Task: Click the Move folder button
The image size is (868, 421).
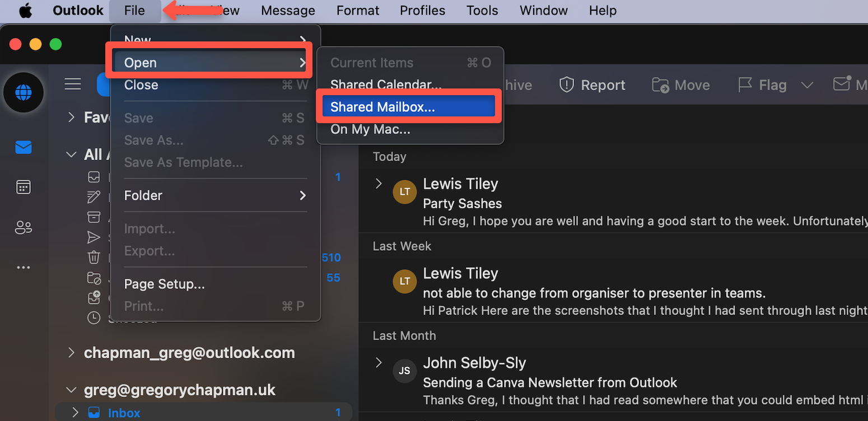Action: coord(681,85)
